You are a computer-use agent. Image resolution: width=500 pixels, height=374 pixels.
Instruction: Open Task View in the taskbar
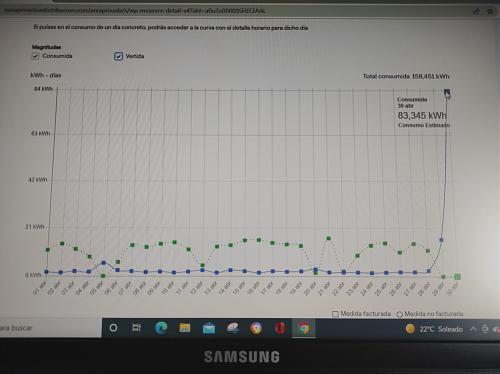[137, 328]
